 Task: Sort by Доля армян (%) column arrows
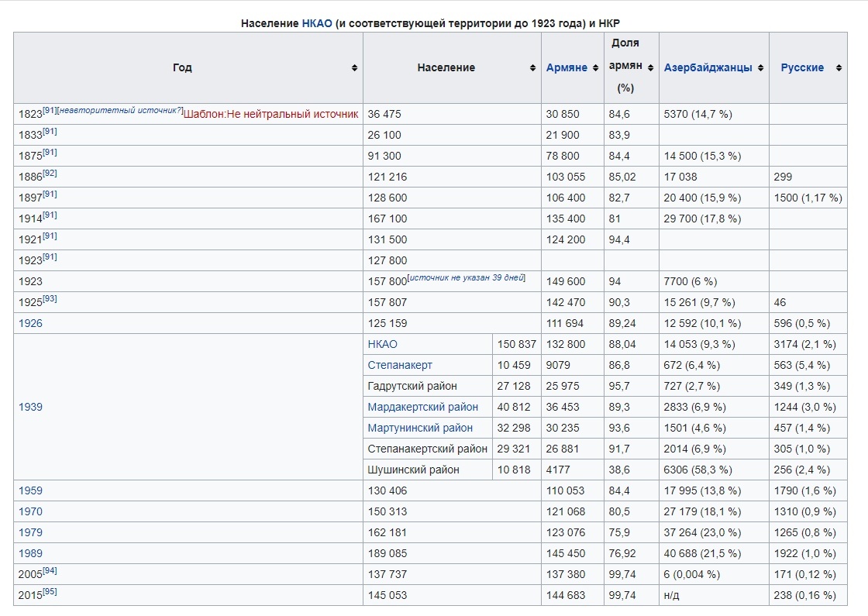point(650,68)
